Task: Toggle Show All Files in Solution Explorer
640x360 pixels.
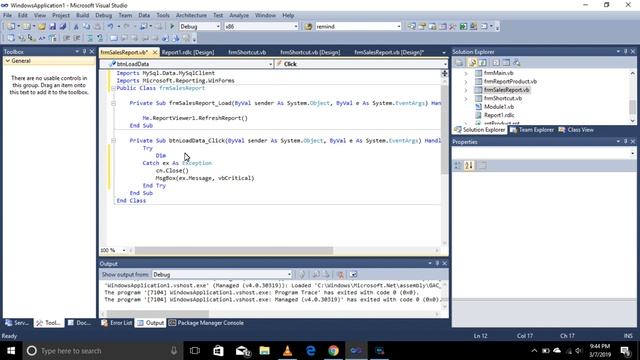Action: tap(472, 63)
